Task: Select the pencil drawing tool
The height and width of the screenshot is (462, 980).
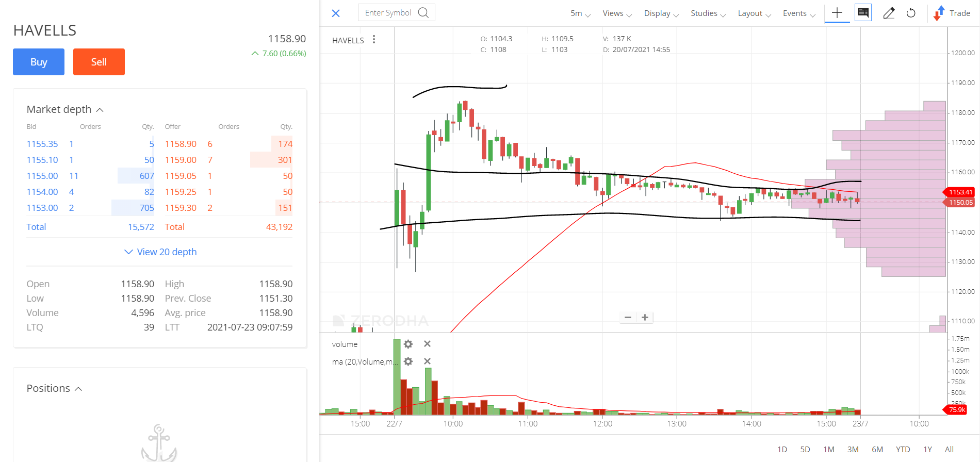Action: [x=889, y=13]
